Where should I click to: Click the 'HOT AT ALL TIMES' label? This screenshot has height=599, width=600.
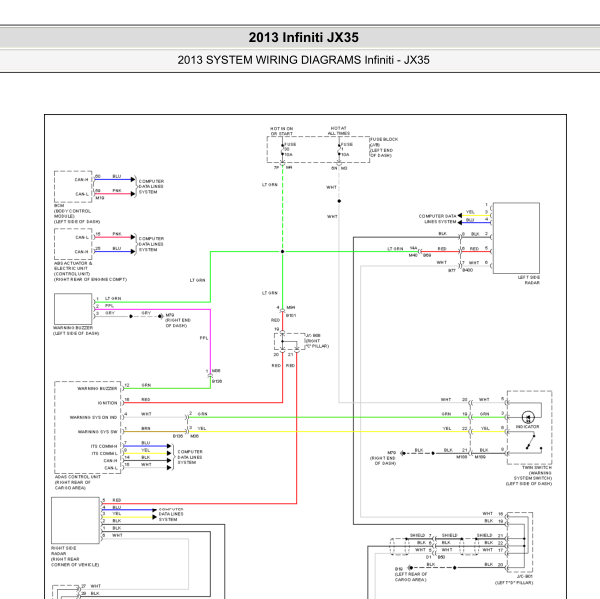[338, 131]
